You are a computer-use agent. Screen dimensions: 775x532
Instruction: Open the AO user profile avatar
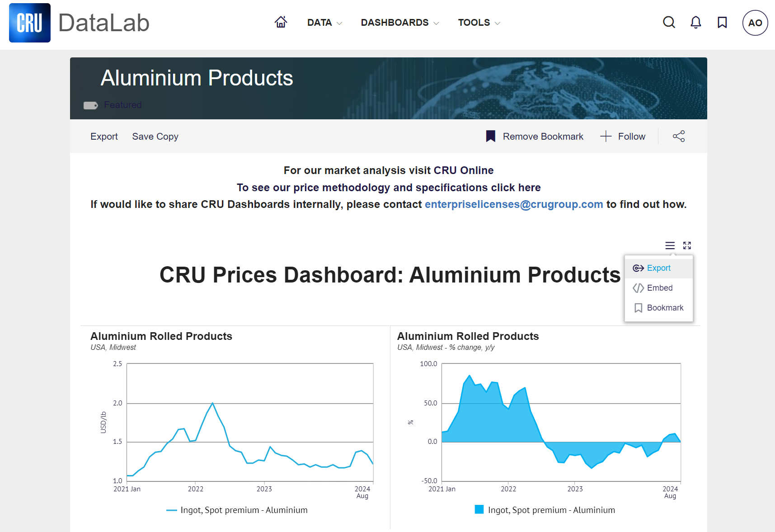point(755,23)
